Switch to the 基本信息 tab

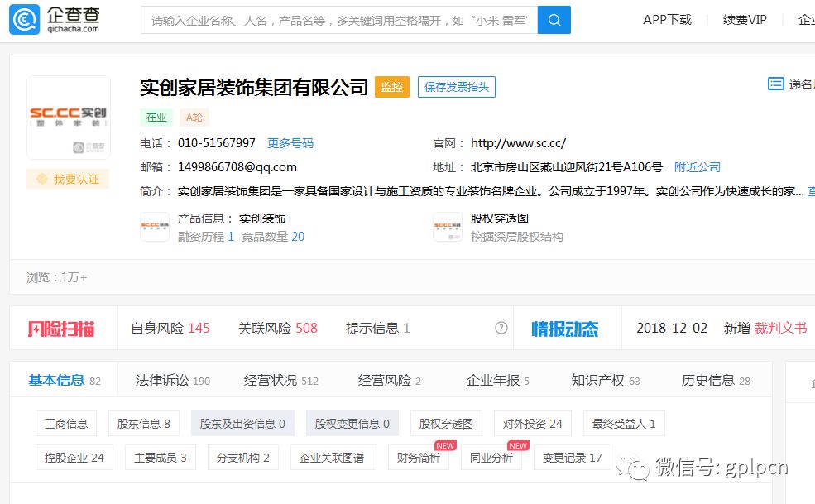tap(65, 380)
